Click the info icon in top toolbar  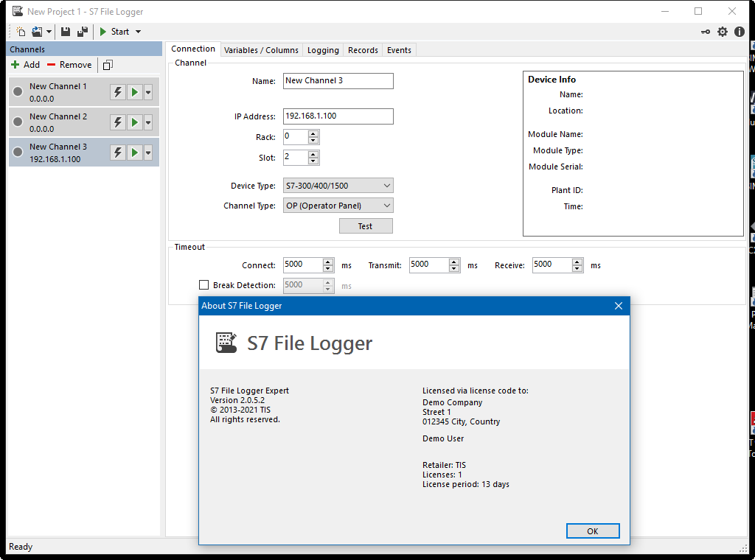[739, 32]
